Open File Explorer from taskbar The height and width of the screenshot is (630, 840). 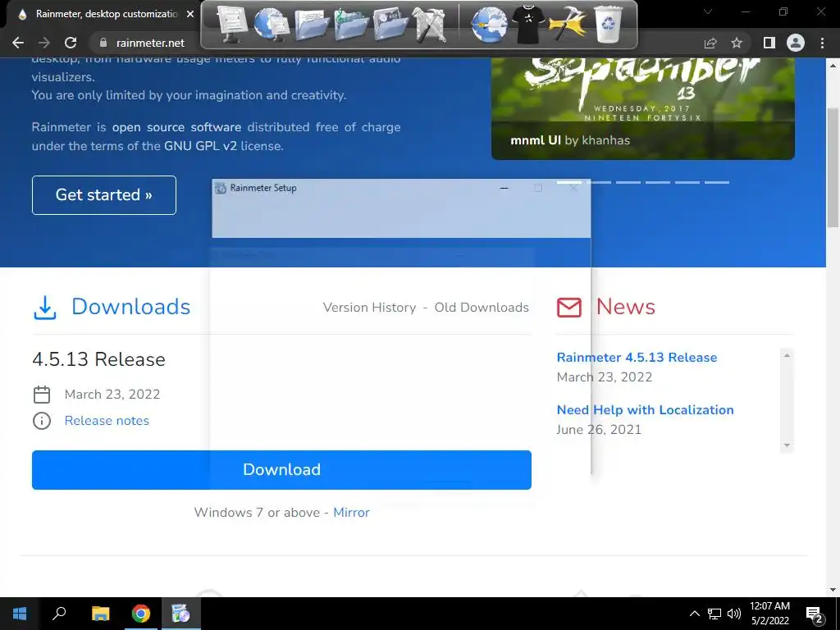(100, 614)
